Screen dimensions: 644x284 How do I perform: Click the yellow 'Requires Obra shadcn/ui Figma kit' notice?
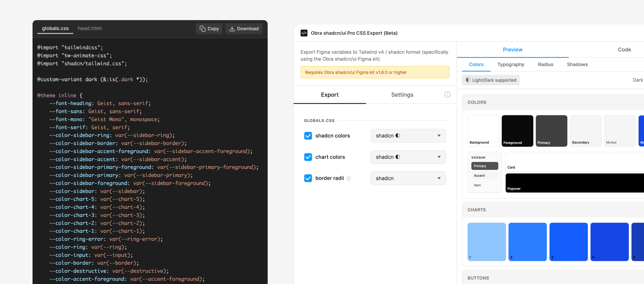point(375,72)
